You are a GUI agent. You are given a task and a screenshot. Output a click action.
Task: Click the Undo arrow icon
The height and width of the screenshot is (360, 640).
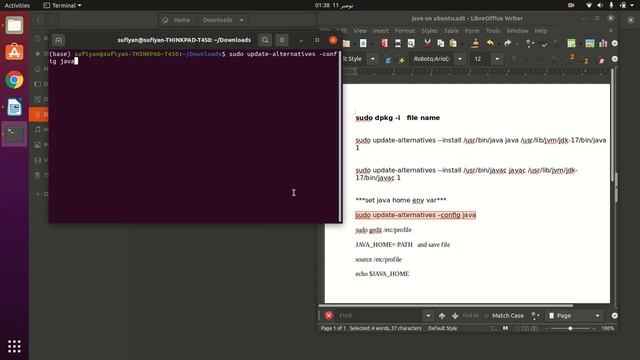pos(491,43)
